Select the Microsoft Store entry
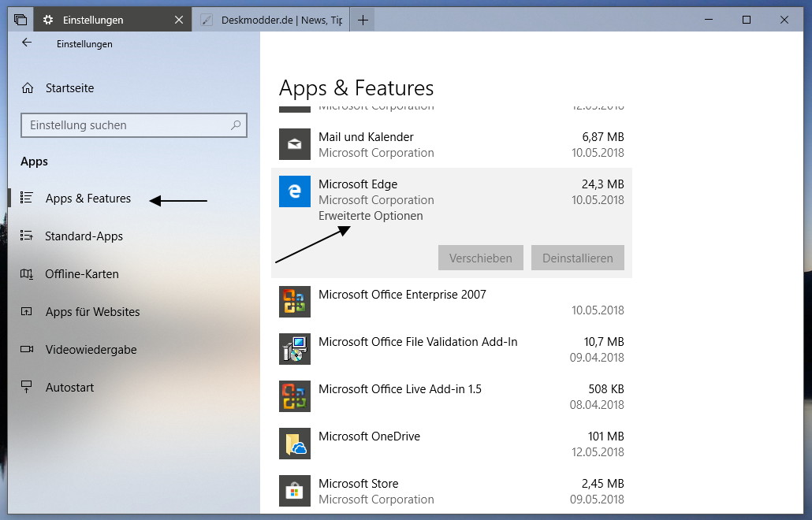 pos(452,491)
